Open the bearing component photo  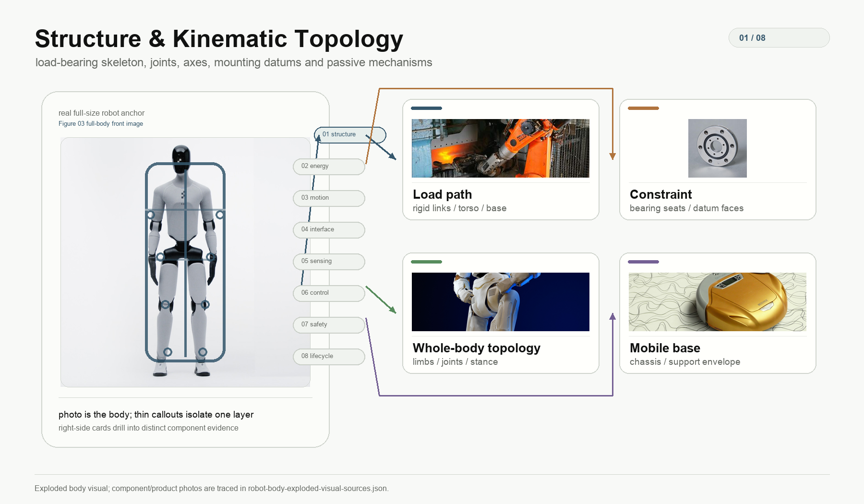click(x=718, y=148)
